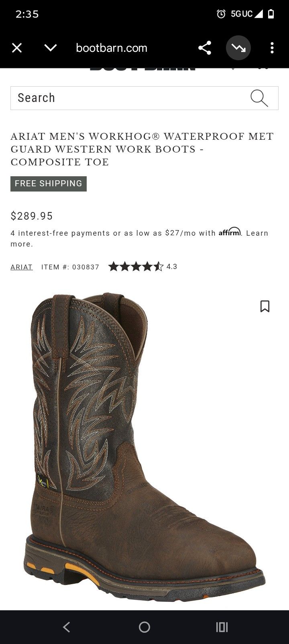Open the Affirm Learn more link
Screen dimensions: 289x644
[x=139, y=238]
